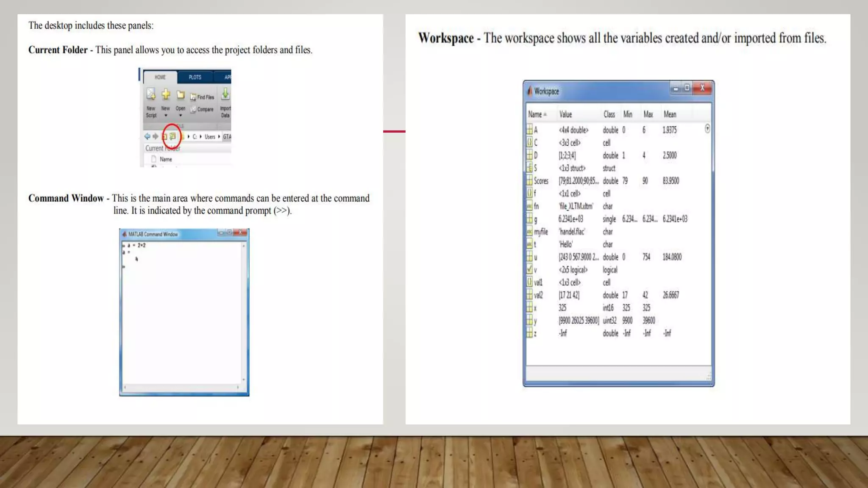Select the myfile variable row
The width and height of the screenshot is (868, 488).
coord(541,232)
